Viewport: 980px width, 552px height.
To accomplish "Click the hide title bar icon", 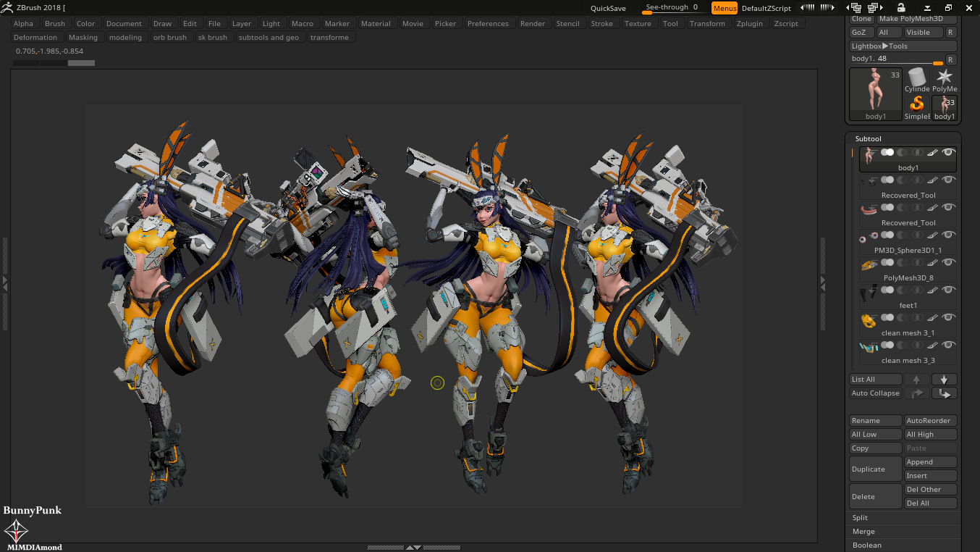I will tap(929, 8).
